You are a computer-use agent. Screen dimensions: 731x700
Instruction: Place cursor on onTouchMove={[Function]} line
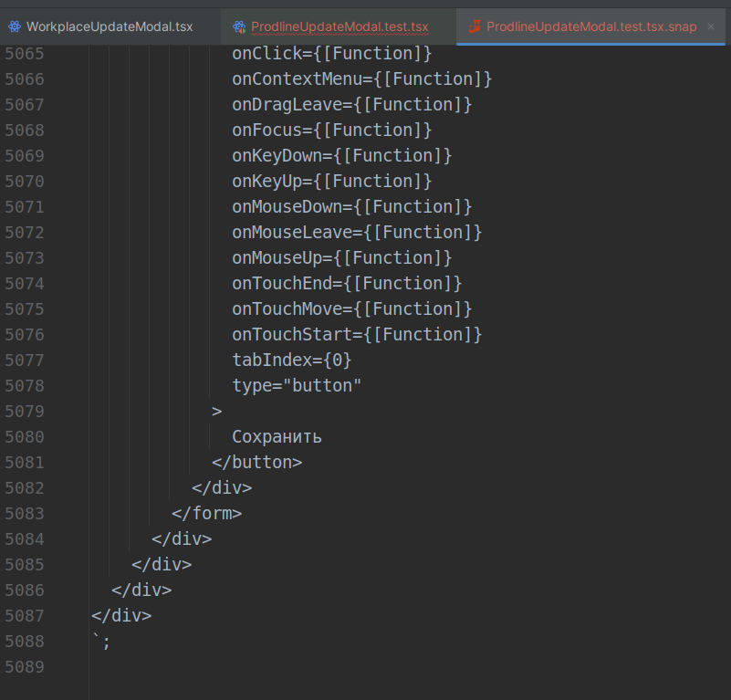352,309
